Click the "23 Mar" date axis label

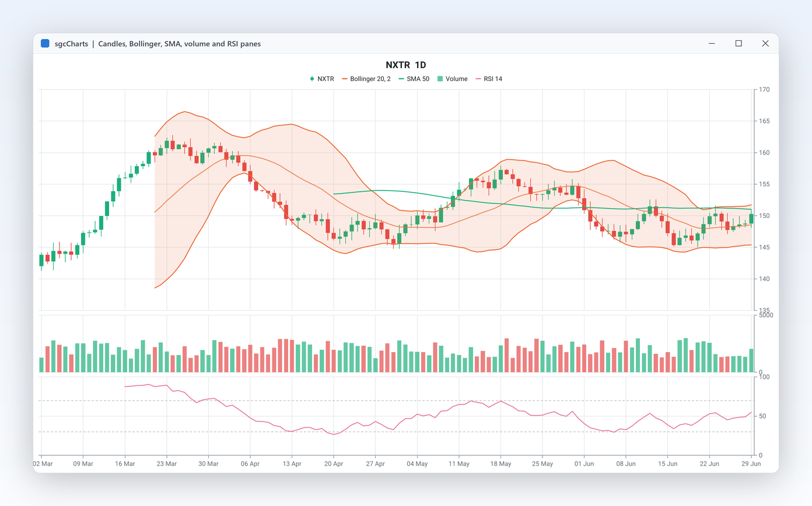[167, 464]
